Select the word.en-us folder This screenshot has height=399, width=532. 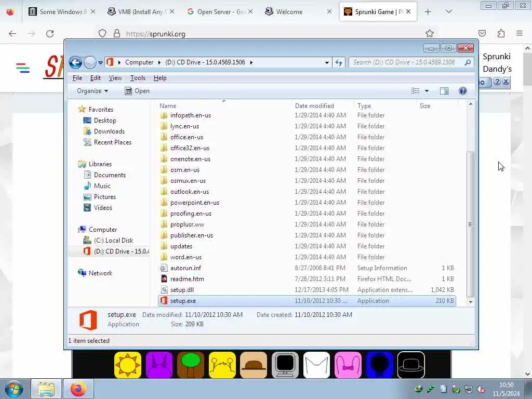(307, 257)
